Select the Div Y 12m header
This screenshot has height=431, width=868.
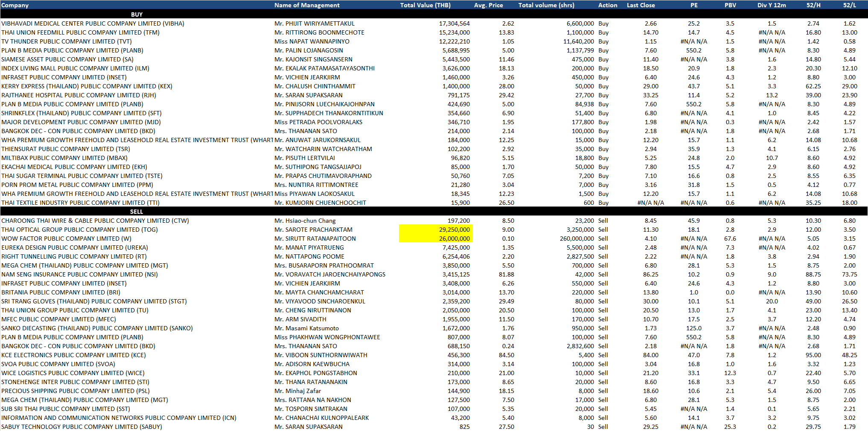(x=772, y=5)
